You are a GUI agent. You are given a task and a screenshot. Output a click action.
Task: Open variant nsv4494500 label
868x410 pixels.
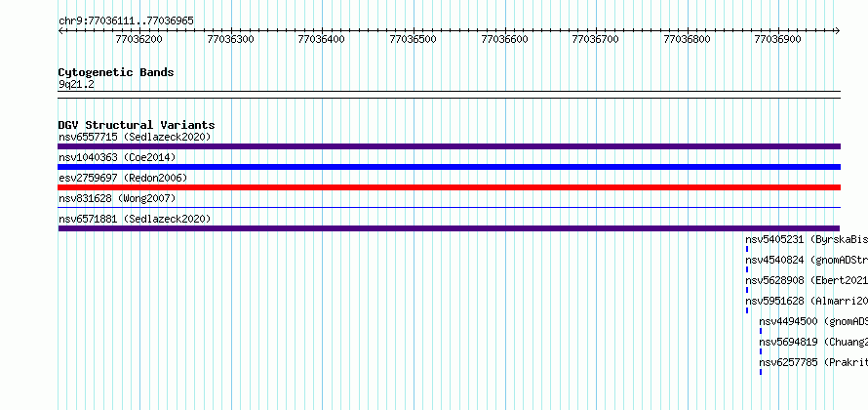813,321
